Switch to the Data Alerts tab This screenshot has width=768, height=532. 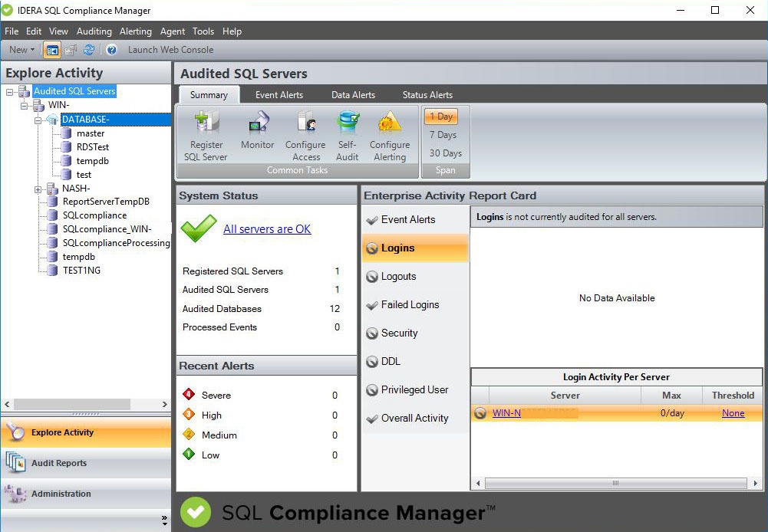click(353, 95)
